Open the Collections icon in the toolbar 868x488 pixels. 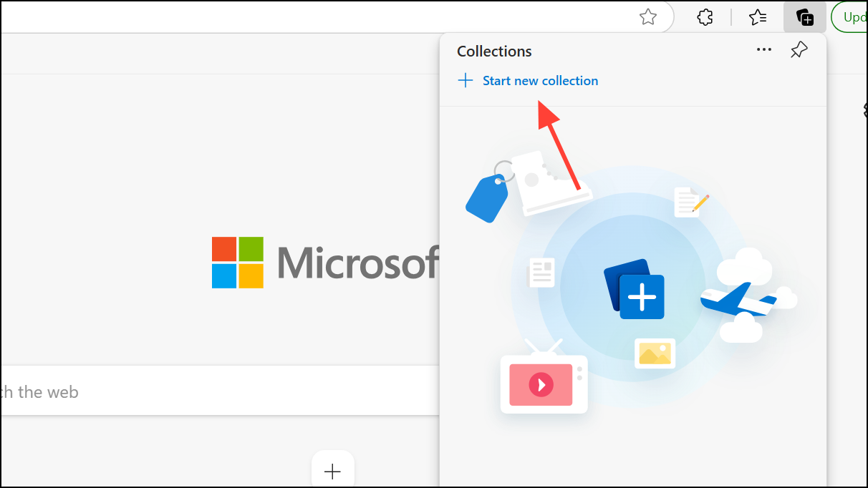tap(804, 16)
